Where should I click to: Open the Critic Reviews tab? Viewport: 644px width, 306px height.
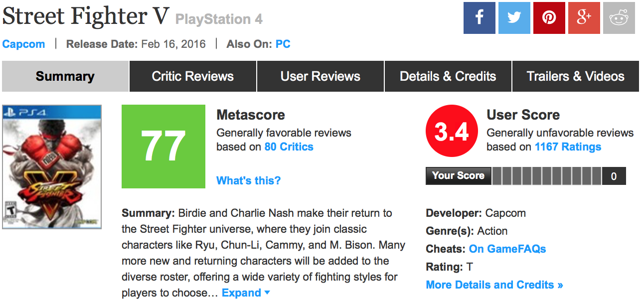193,76
